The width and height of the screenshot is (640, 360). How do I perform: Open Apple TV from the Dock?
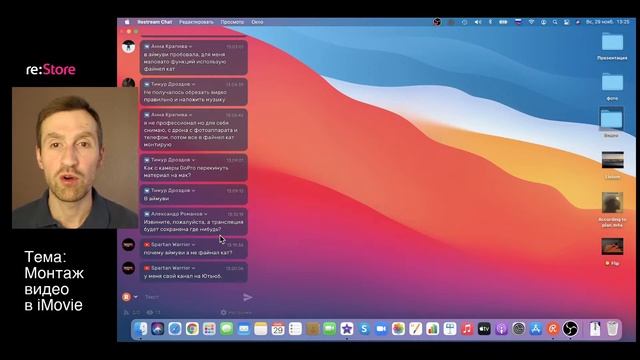[x=484, y=329]
